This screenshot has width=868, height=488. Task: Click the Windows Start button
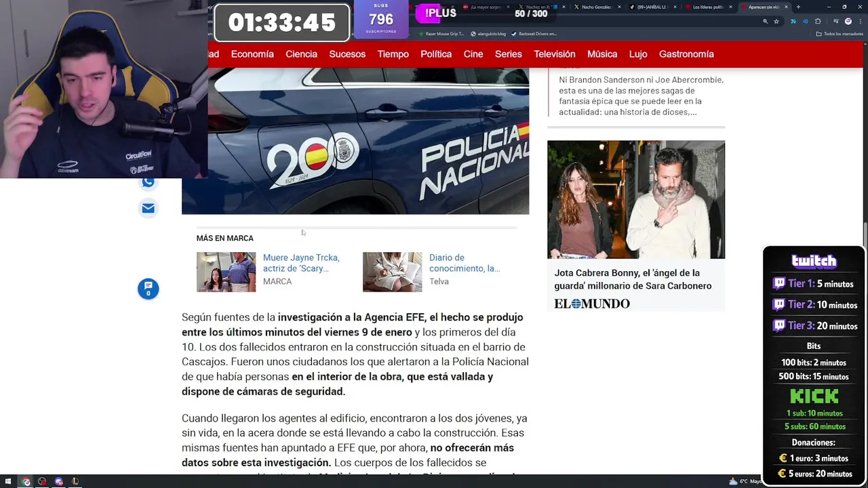coord(8,481)
